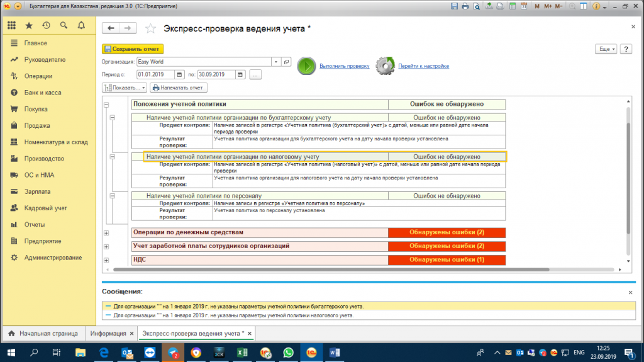Add report to favorites star
Image resolution: width=644 pixels, height=362 pixels.
point(150,28)
